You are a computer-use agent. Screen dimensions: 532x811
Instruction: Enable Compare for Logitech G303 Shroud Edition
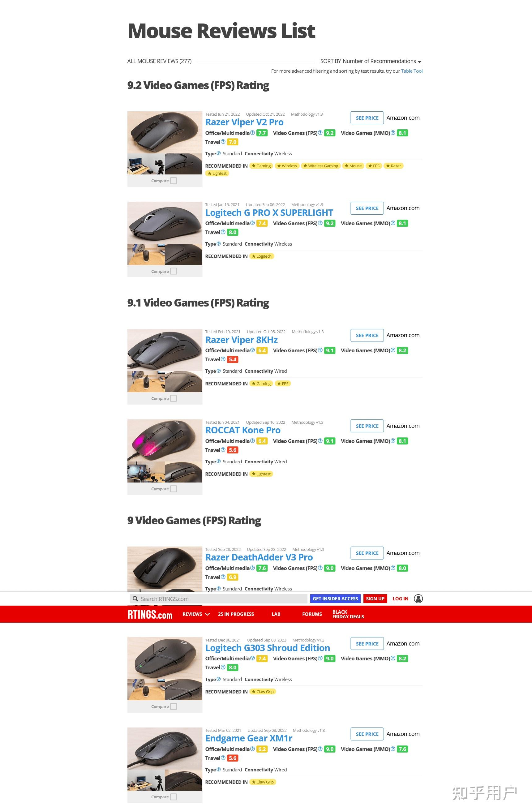174,706
